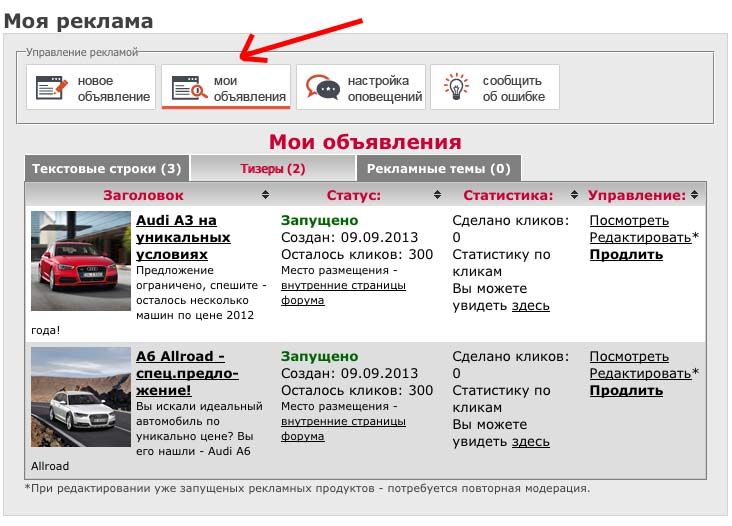The height and width of the screenshot is (526, 732).
Task: Click the lightbulb report error icon
Action: (x=456, y=87)
